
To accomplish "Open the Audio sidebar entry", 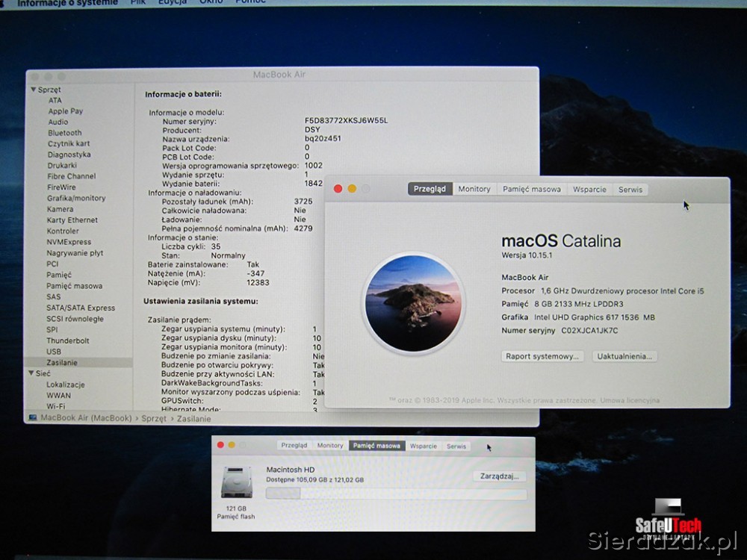I will (x=58, y=122).
